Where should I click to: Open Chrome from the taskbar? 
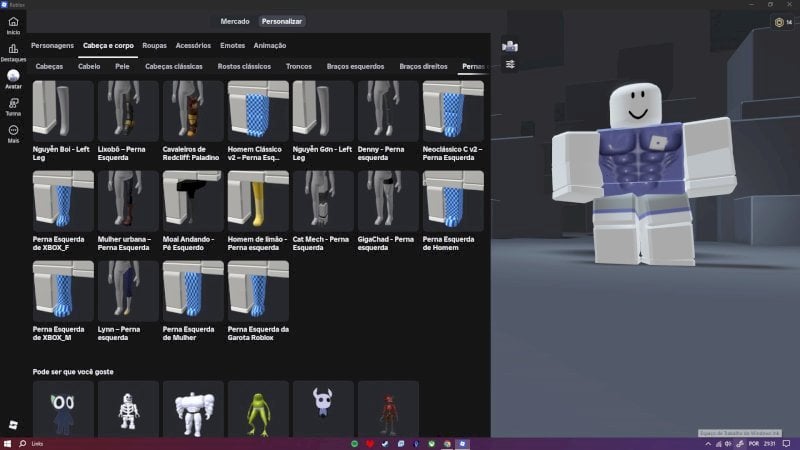coord(447,444)
